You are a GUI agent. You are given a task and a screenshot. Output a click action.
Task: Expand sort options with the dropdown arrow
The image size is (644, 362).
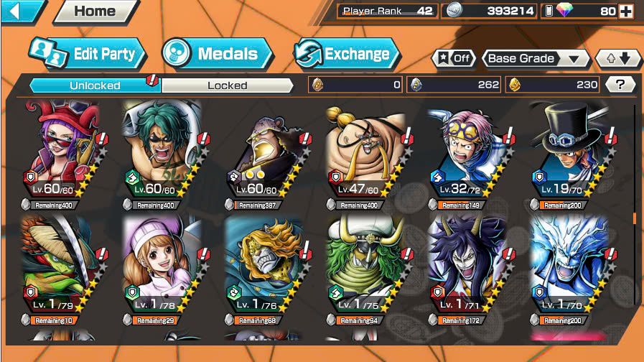[x=574, y=59]
